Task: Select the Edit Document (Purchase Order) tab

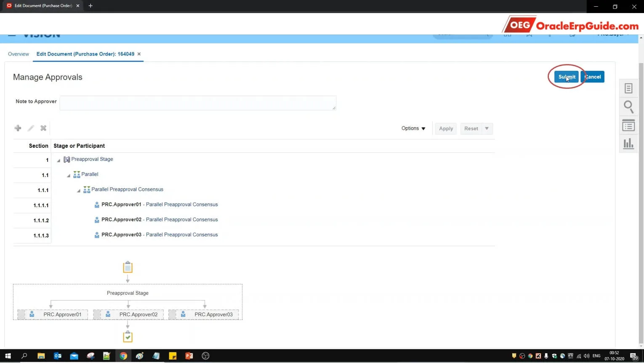Action: click(x=85, y=54)
